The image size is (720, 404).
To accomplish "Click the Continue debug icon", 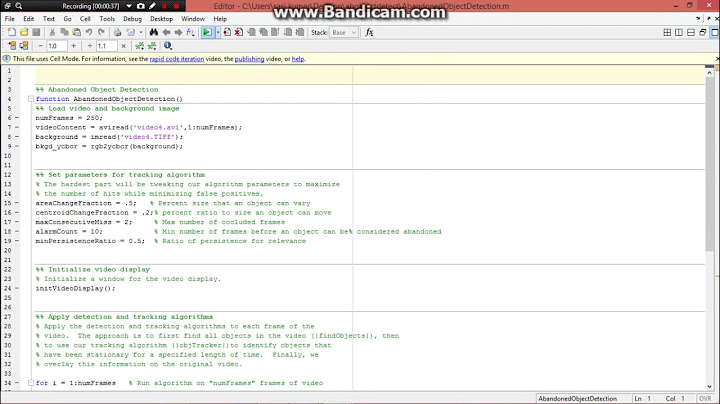I will coord(288,32).
